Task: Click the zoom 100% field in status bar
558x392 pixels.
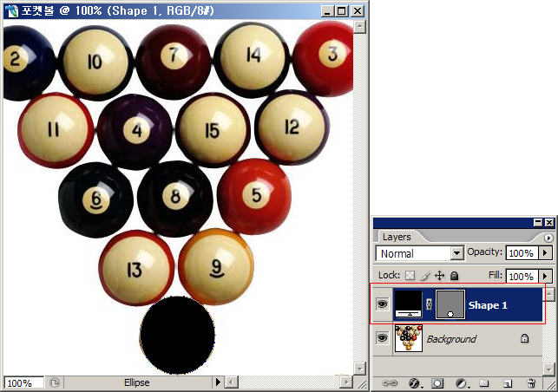Action: tap(23, 382)
